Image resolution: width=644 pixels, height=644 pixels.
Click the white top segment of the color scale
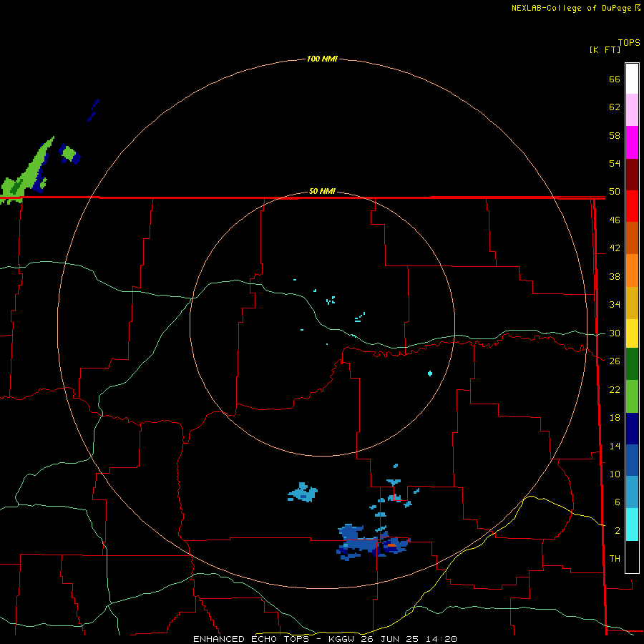coord(632,79)
